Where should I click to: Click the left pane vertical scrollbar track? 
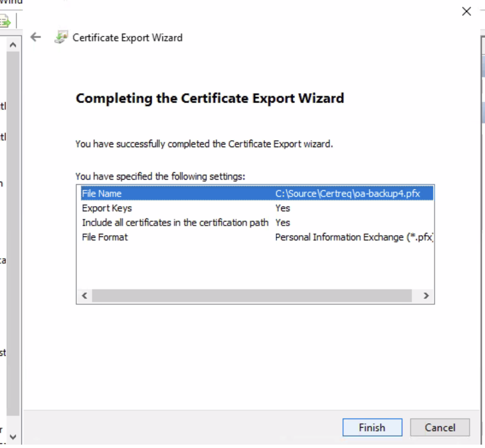coord(13,236)
